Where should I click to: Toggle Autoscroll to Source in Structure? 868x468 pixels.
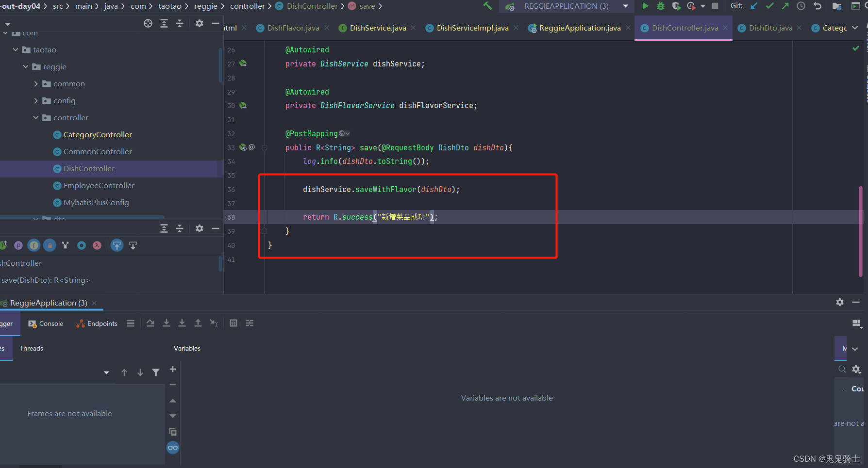point(117,245)
